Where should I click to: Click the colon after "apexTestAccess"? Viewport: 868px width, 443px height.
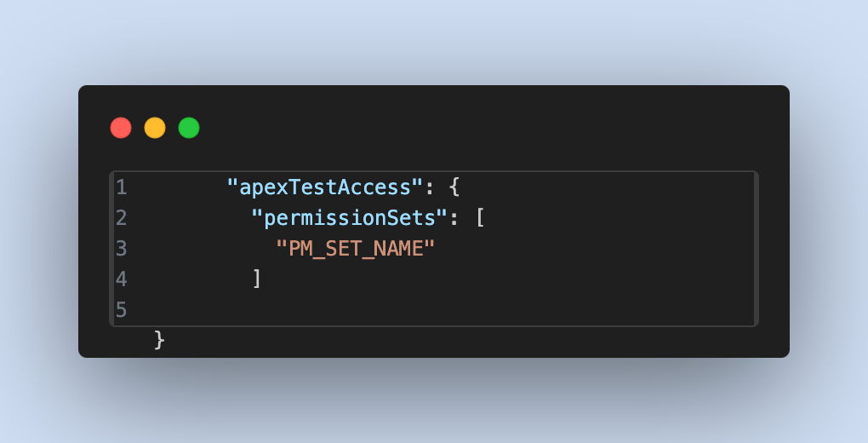430,187
